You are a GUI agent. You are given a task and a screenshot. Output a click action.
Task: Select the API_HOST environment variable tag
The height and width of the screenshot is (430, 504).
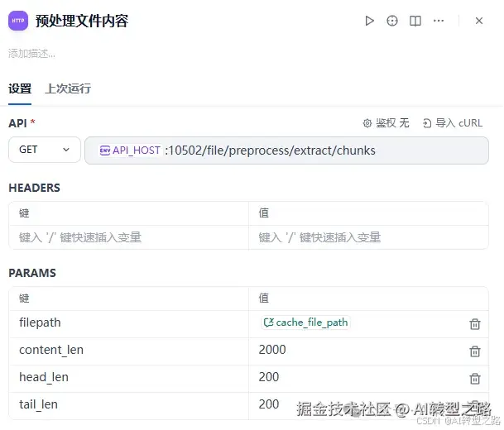click(x=130, y=150)
